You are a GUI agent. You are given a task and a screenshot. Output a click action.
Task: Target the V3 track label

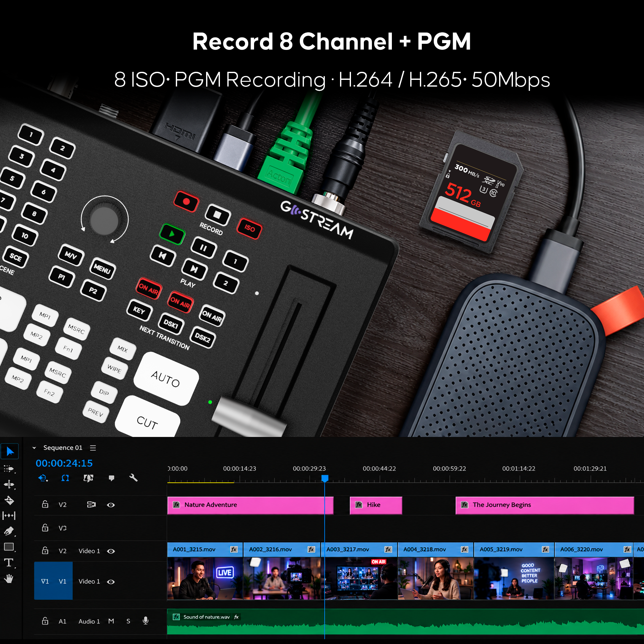63,528
